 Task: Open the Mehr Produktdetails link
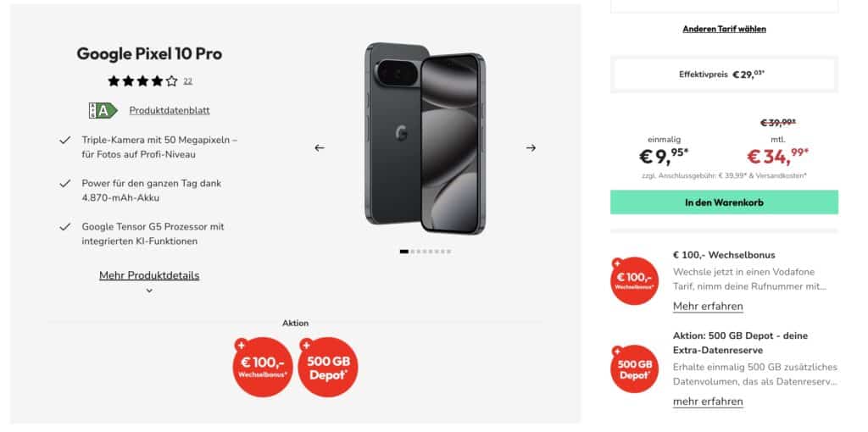click(x=149, y=275)
